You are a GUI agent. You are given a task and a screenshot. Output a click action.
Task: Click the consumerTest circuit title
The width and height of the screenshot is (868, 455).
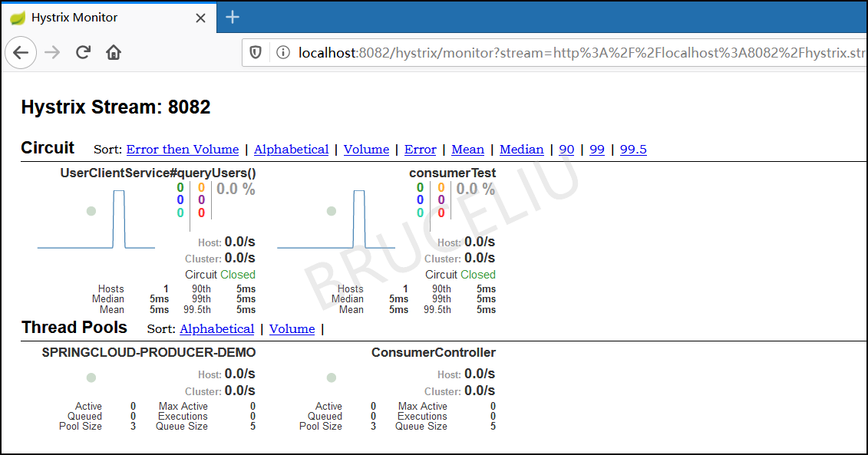pos(452,173)
